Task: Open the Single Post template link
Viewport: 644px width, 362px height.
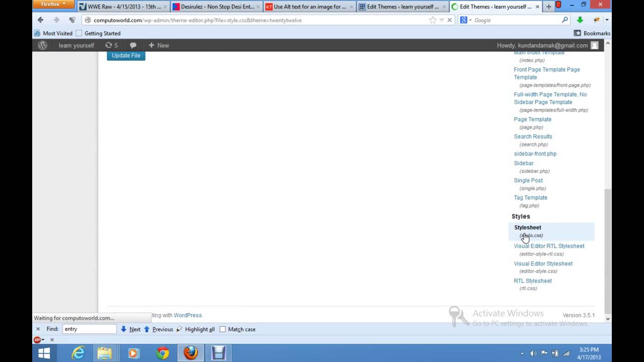Action: (528, 180)
